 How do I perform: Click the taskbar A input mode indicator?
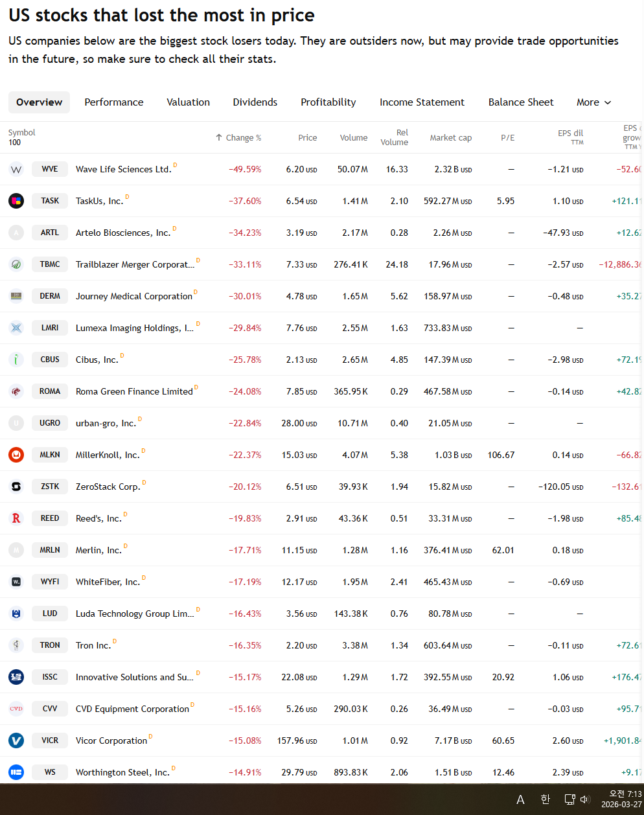click(520, 799)
